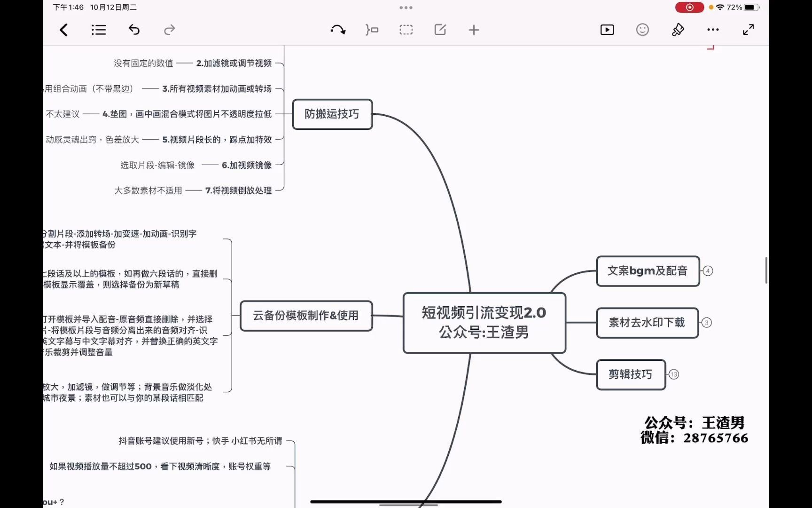Select the note 动感灵魂出窍，色差放大
The image size is (812, 508).
[93, 139]
